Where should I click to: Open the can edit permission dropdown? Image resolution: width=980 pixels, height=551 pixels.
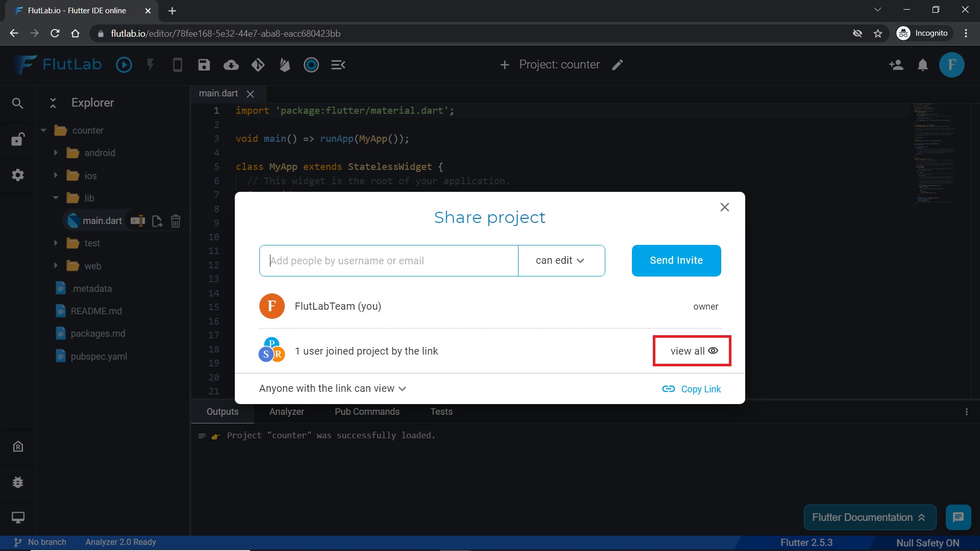click(561, 261)
